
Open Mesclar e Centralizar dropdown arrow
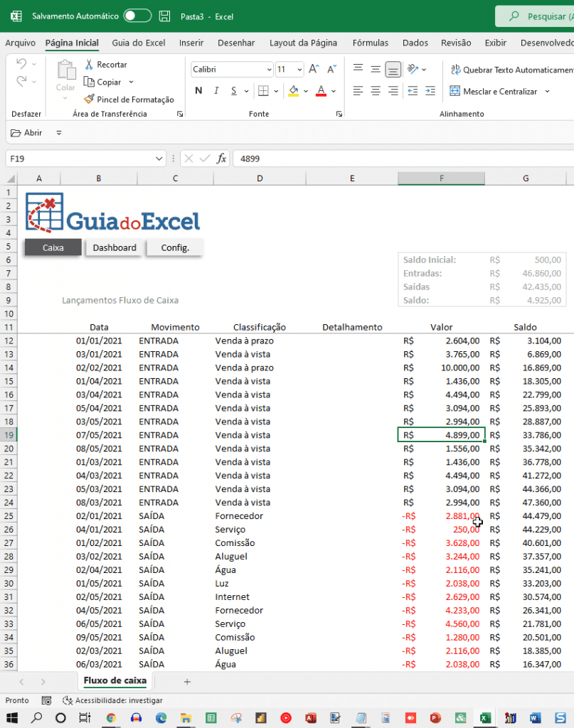(x=548, y=92)
